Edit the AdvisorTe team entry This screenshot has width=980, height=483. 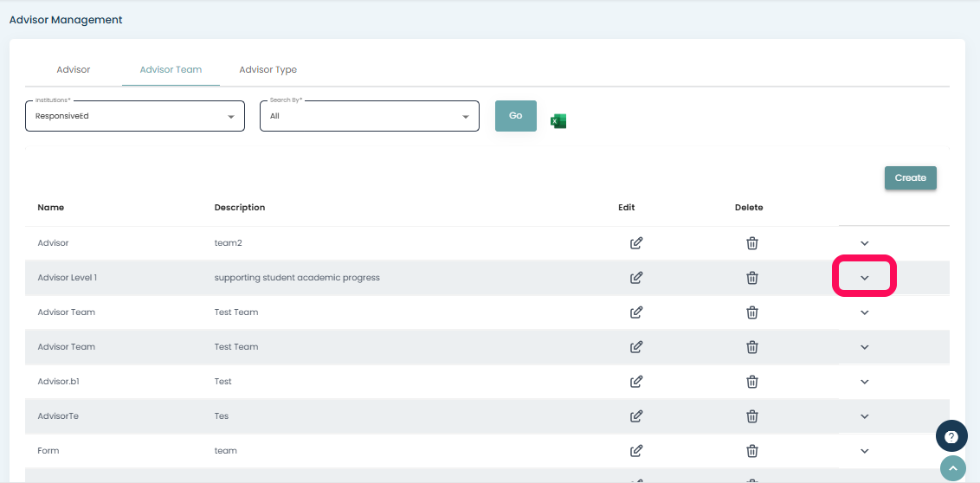636,416
